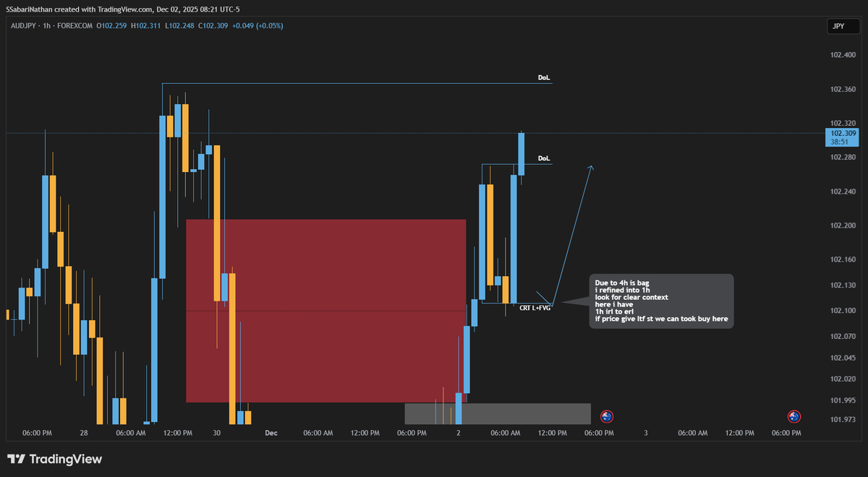Click the TradingView logo at bottom left

pos(54,459)
